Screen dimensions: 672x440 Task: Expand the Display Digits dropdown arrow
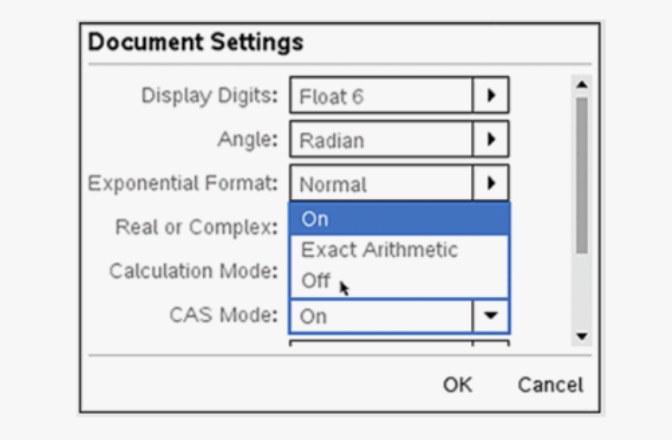491,95
